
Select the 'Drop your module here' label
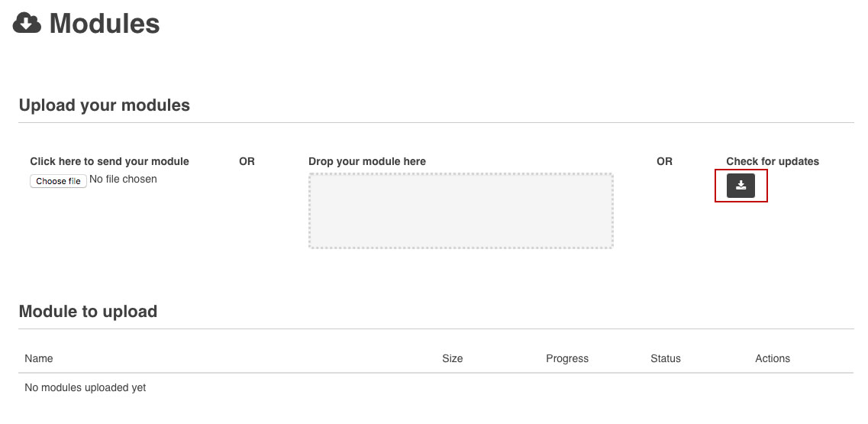tap(367, 161)
